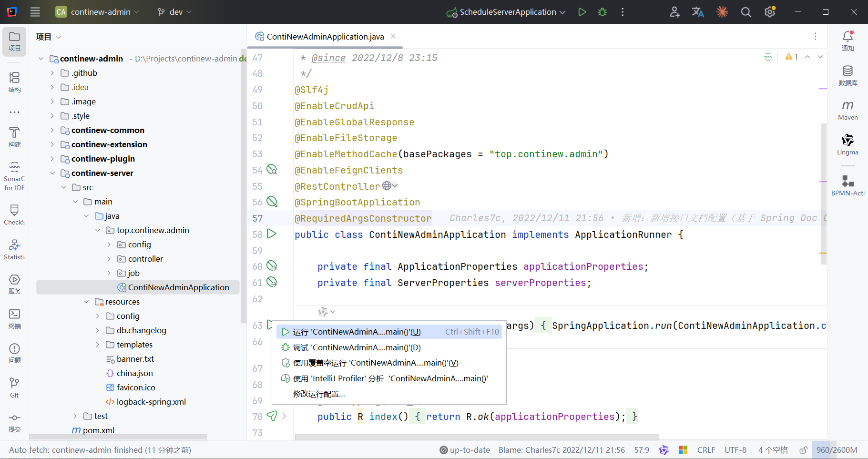868x459 pixels.
Task: Open the Structure tool window
Action: click(x=14, y=82)
